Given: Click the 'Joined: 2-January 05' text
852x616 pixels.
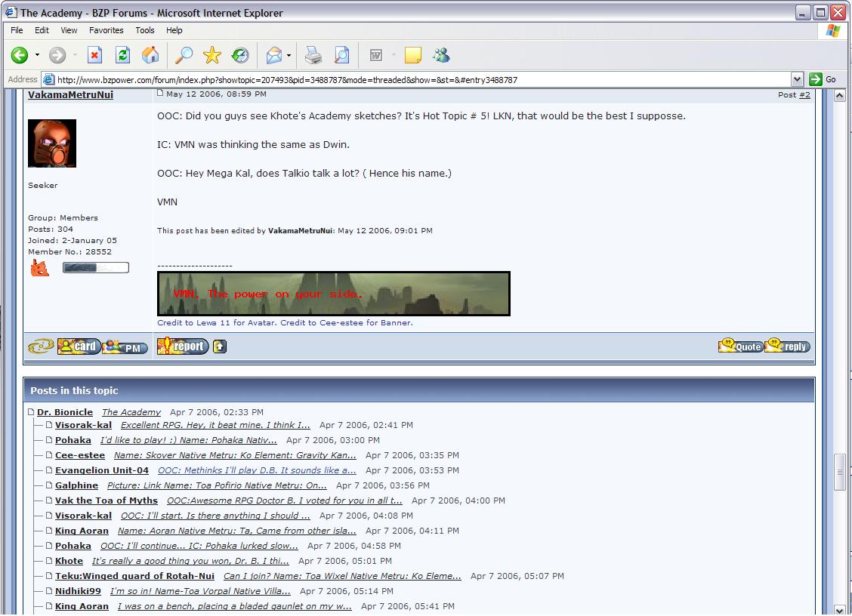Looking at the screenshot, I should tap(73, 241).
